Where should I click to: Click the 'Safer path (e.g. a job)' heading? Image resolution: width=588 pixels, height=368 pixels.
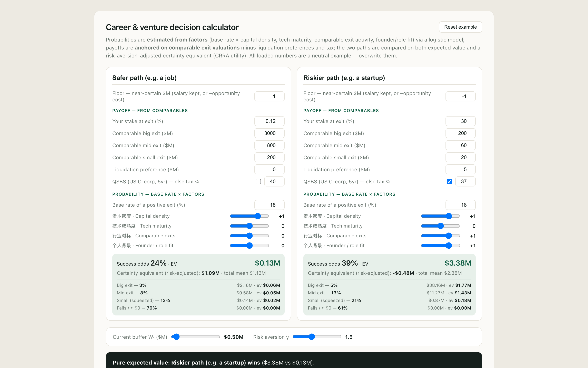(144, 78)
